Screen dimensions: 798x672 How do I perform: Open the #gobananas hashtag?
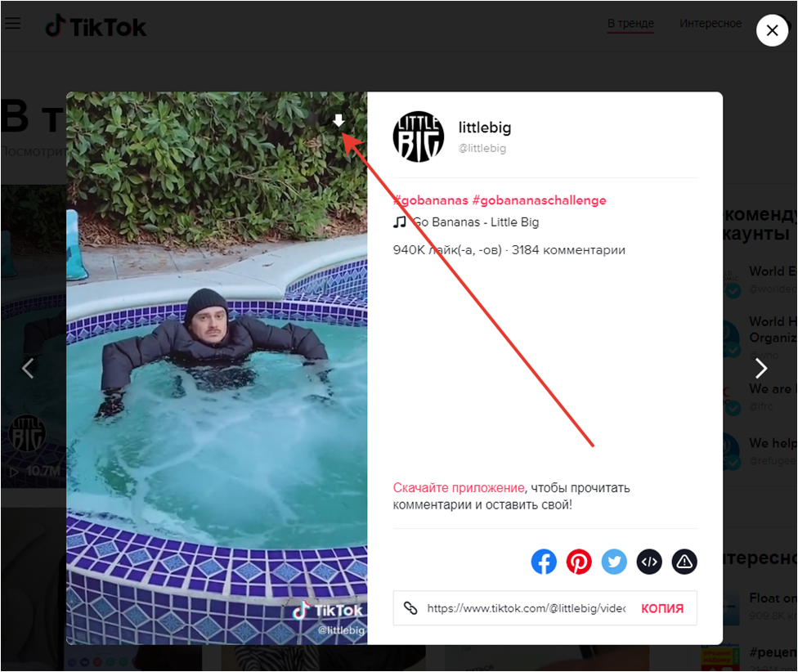click(x=431, y=200)
